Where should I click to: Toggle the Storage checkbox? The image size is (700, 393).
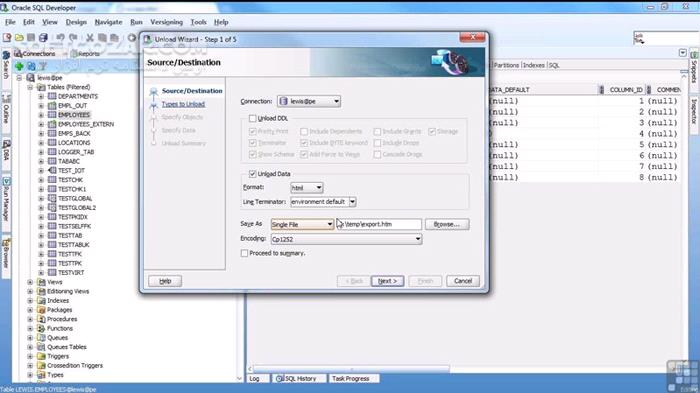coord(432,131)
